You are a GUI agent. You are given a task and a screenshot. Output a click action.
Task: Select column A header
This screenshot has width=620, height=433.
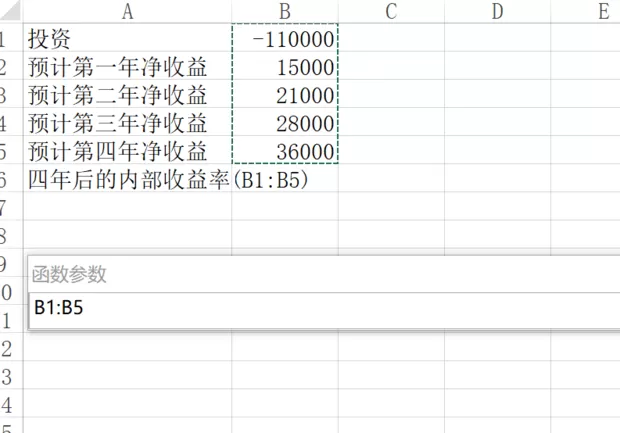pos(127,11)
